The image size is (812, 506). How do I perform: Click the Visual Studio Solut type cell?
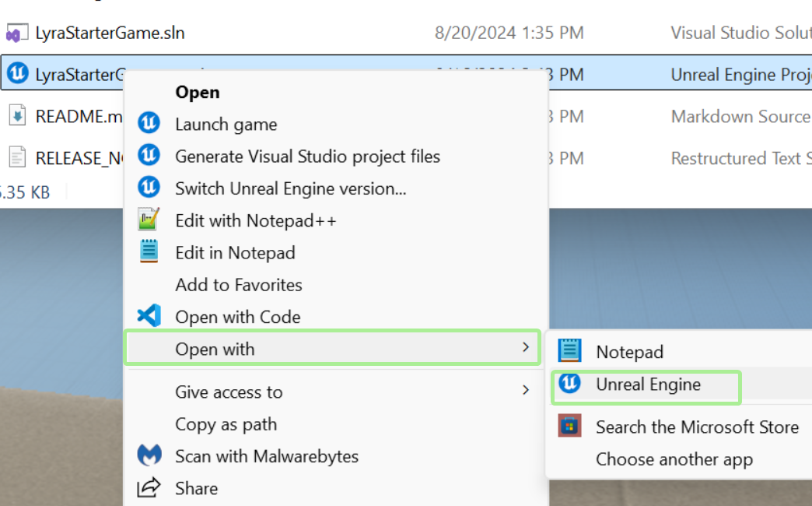click(741, 33)
